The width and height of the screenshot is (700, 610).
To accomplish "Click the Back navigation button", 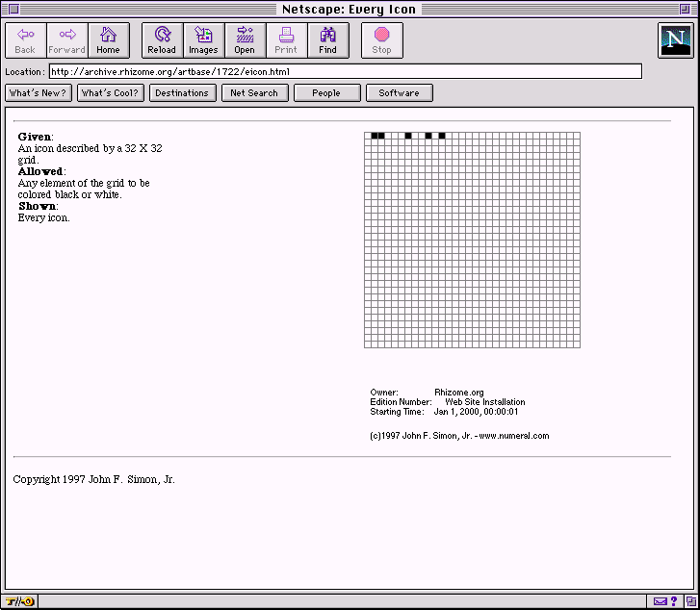I will point(26,40).
